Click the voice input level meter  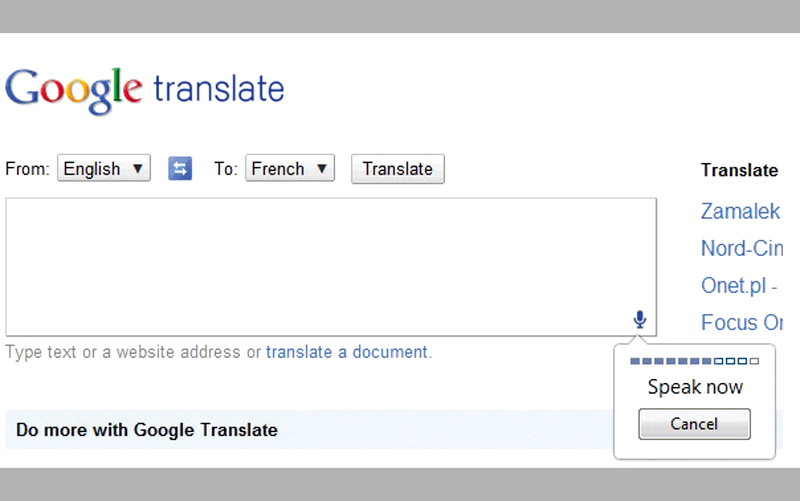(694, 361)
